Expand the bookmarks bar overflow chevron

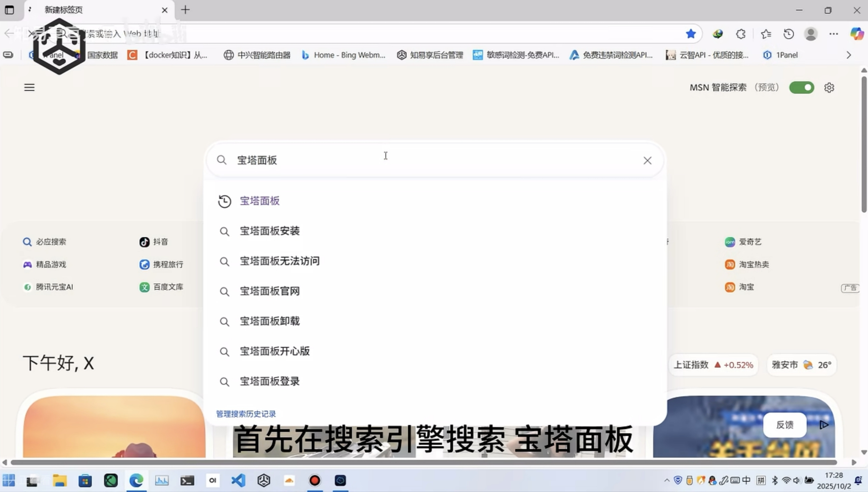(x=849, y=55)
